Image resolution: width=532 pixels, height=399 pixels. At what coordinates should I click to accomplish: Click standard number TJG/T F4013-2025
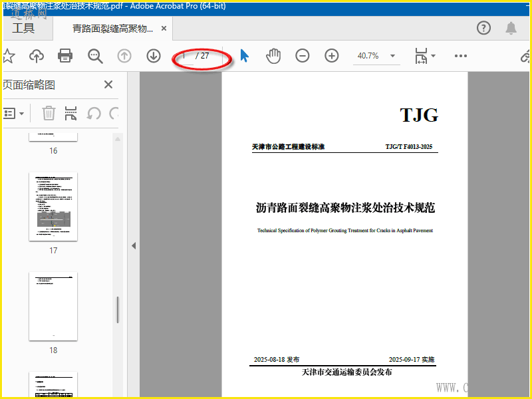coord(409,146)
